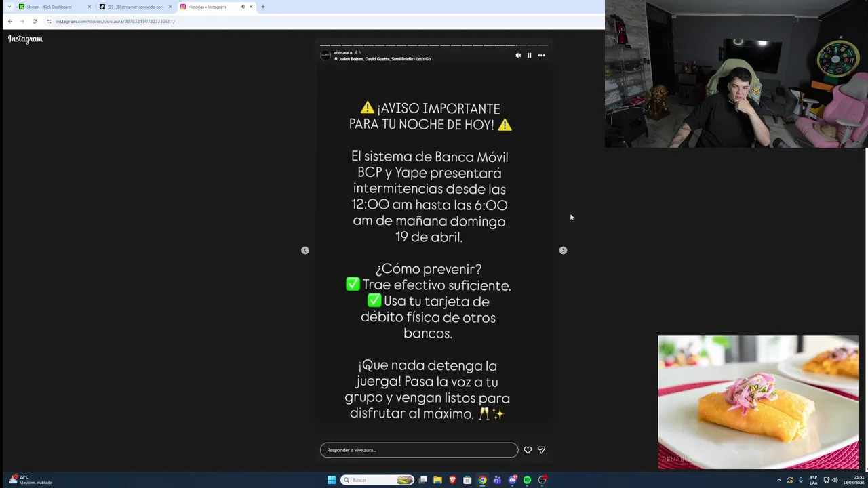
Task: Open Task View from taskbar
Action: pos(423,480)
